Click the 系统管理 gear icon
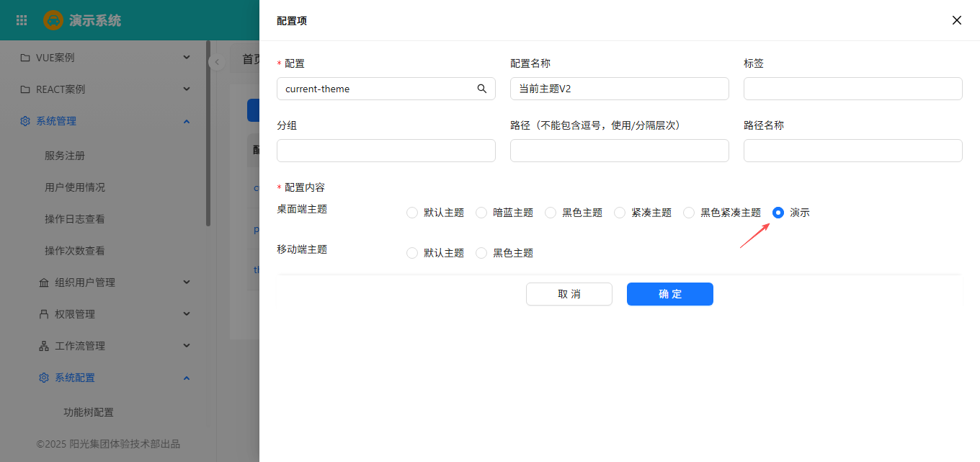The image size is (980, 462). pyautogui.click(x=25, y=121)
